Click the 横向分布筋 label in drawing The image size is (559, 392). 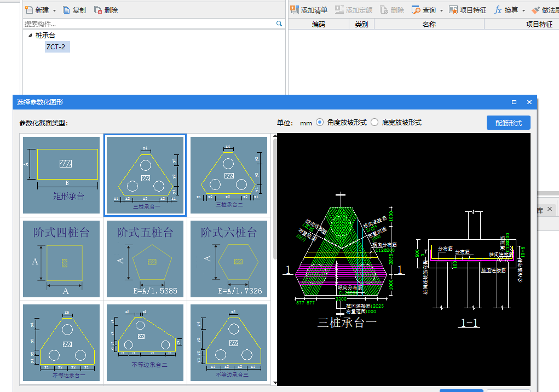point(384,245)
